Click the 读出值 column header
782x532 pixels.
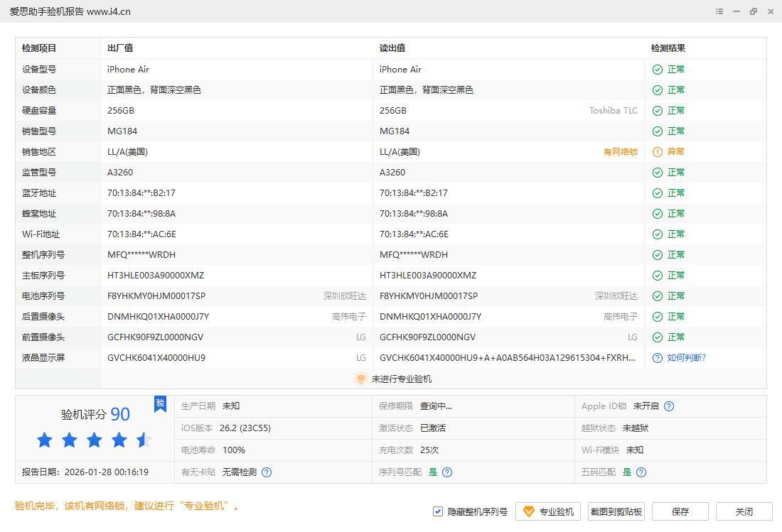click(392, 48)
